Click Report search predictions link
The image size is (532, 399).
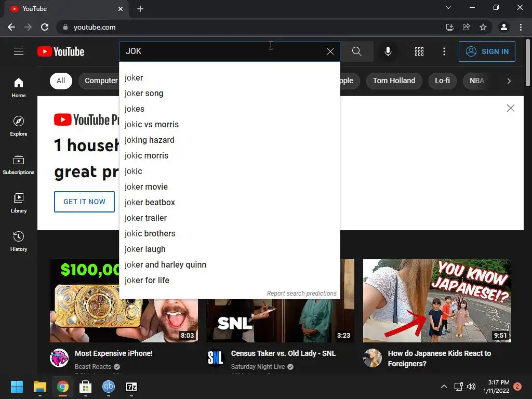pyautogui.click(x=302, y=294)
